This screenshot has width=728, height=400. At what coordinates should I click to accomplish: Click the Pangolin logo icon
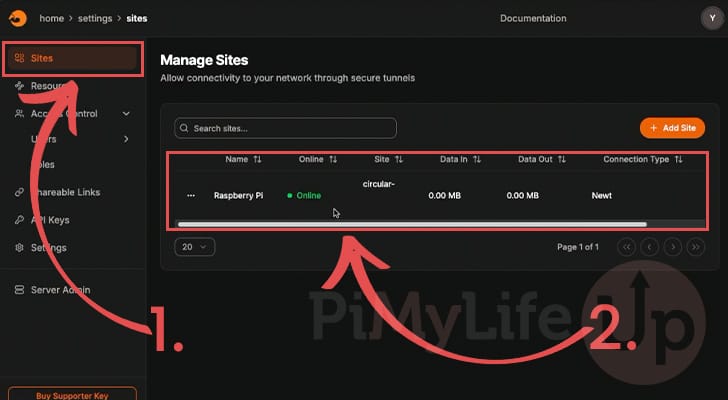pyautogui.click(x=18, y=19)
